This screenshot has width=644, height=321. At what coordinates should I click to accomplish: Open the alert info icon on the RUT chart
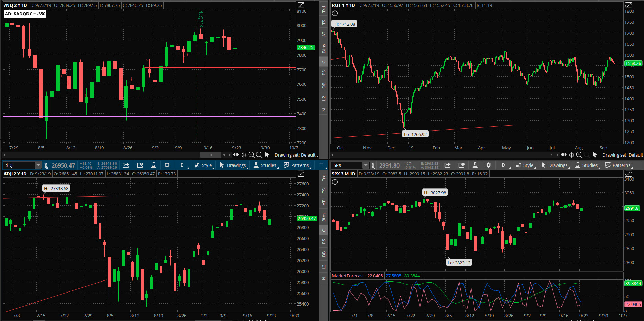pyautogui.click(x=335, y=13)
